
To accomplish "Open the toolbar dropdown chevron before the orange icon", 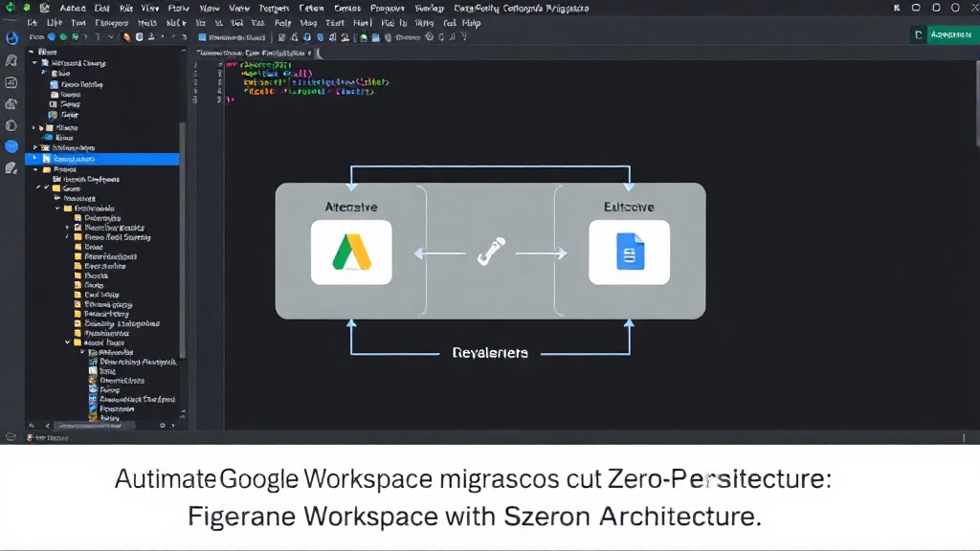I will [x=111, y=37].
